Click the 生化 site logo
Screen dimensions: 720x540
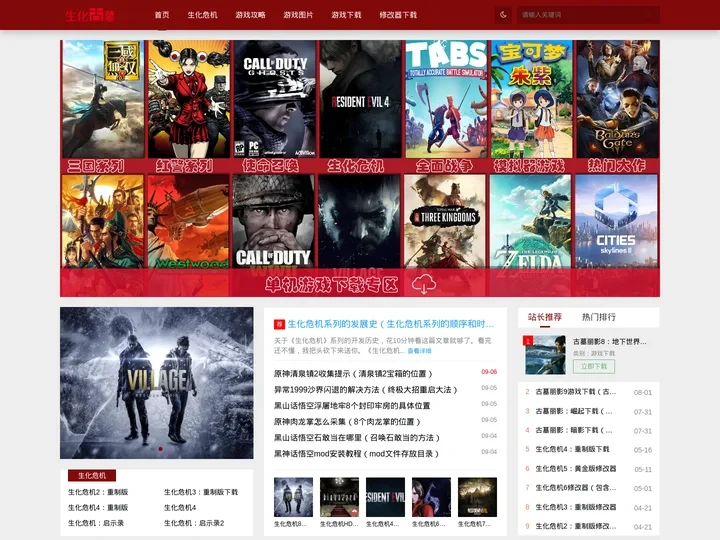pos(90,15)
